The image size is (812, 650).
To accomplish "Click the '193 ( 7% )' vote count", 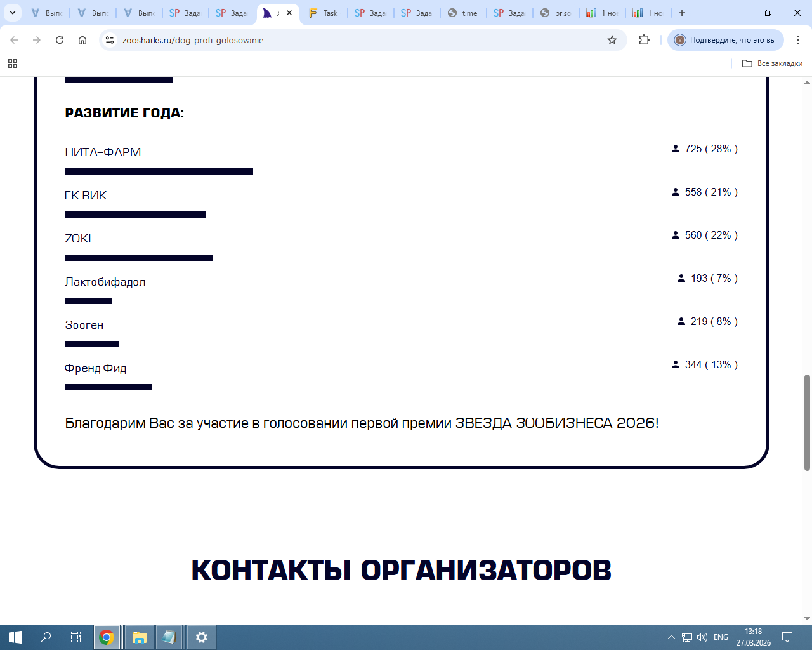I will click(714, 278).
